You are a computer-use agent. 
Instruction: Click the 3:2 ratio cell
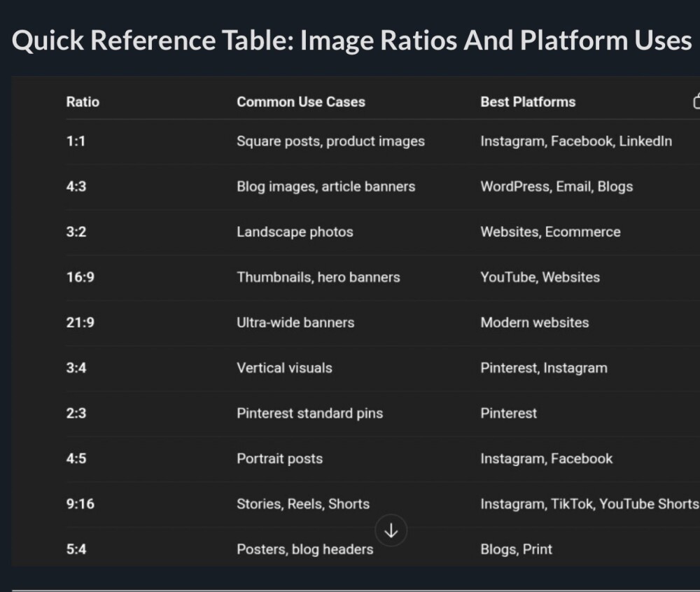click(x=76, y=232)
